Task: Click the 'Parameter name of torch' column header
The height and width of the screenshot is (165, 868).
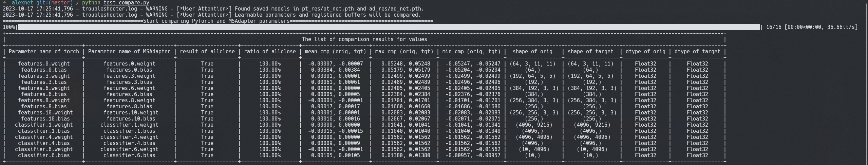Action: coord(44,52)
